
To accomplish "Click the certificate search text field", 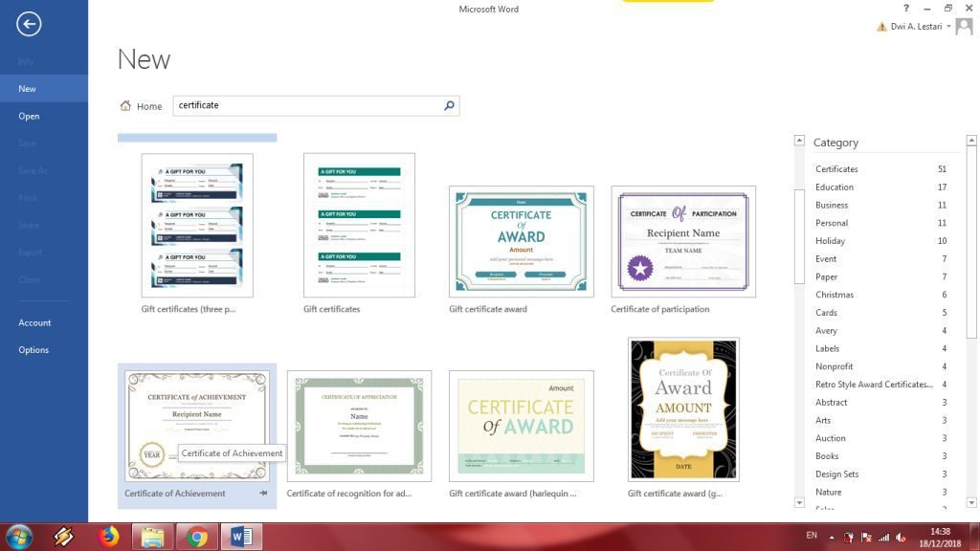I will (306, 106).
